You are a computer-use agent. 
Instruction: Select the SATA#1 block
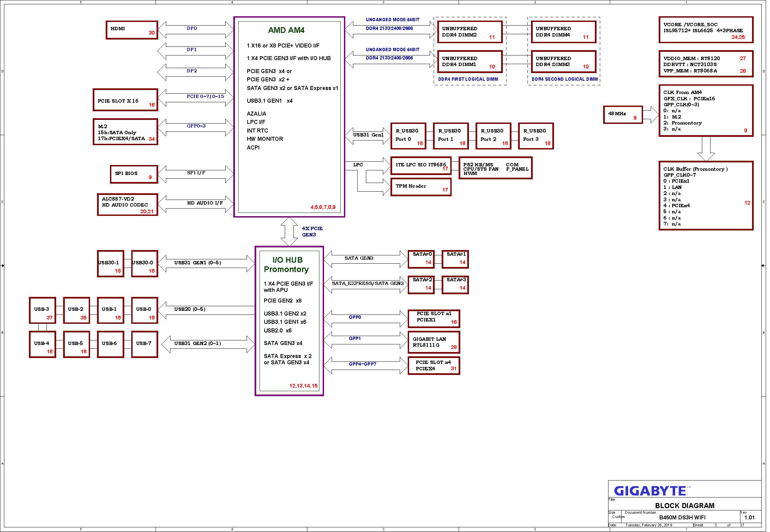(456, 260)
